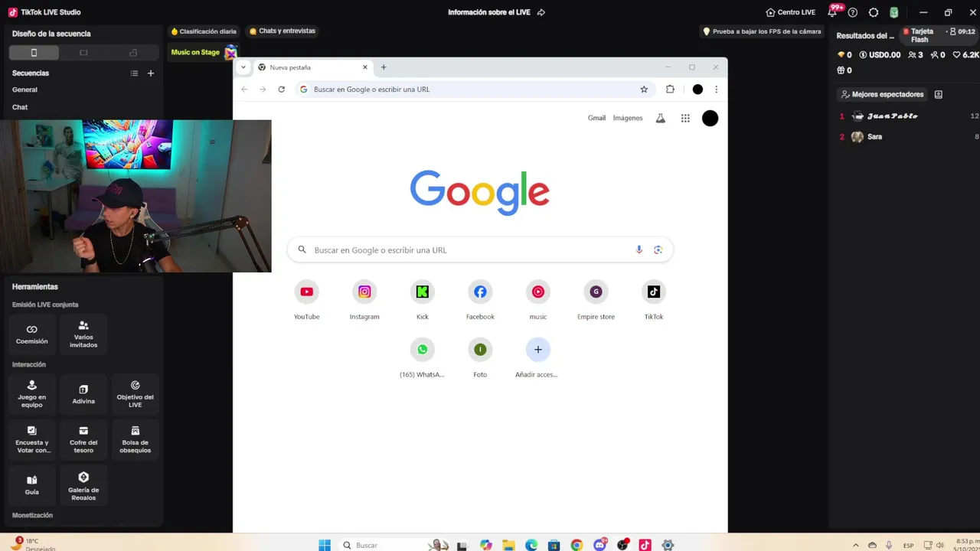Click the green profile avatar in title bar
Image resolution: width=980 pixels, height=551 pixels.
[894, 12]
